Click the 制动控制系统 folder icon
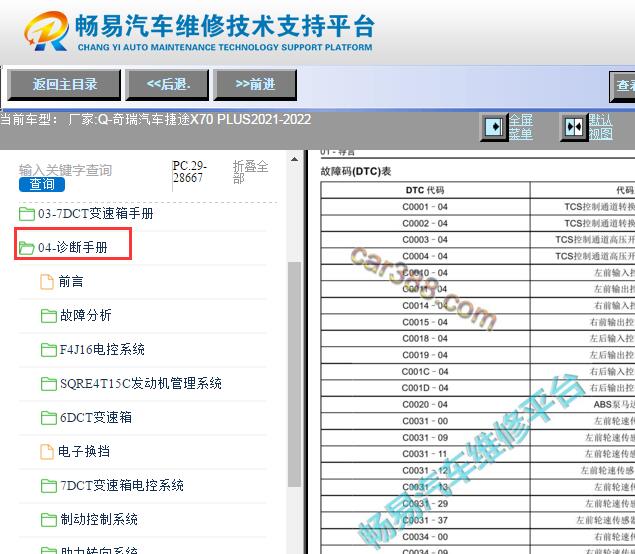 tap(49, 520)
